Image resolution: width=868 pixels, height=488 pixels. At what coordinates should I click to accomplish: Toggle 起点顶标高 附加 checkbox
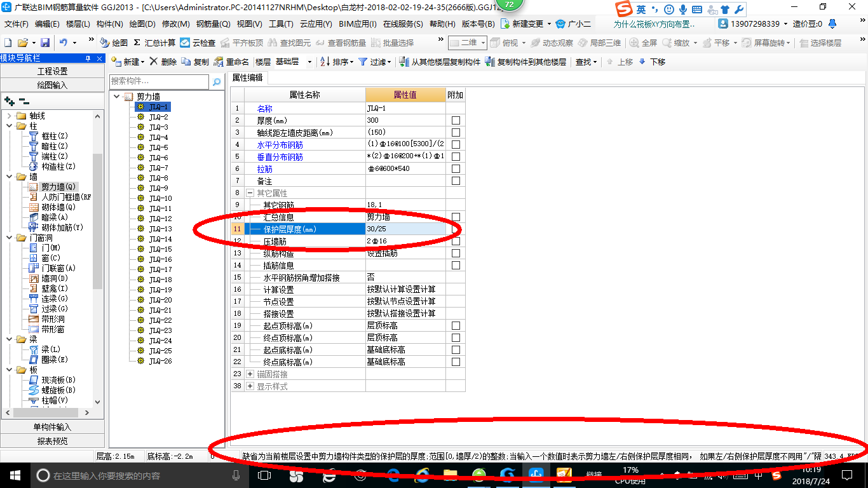pyautogui.click(x=456, y=326)
